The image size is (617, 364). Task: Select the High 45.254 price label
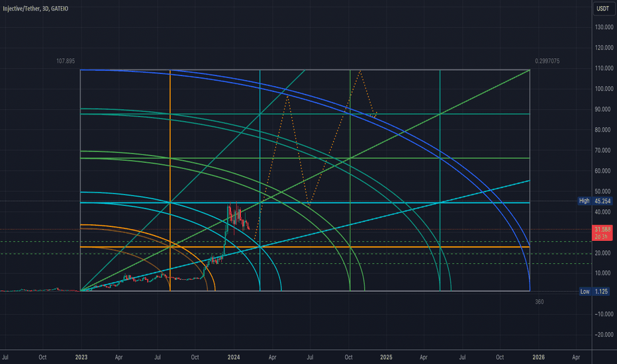pyautogui.click(x=595, y=201)
